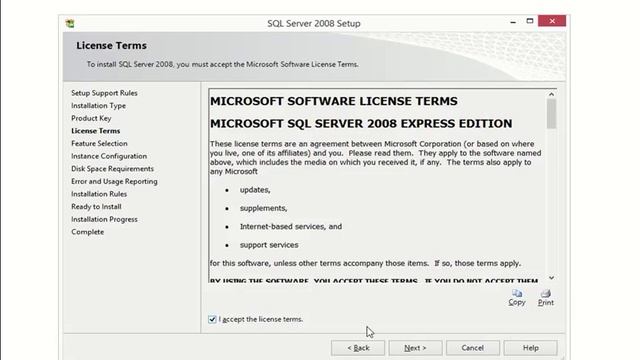Uncheck the I accept the license terms checkbox
The height and width of the screenshot is (360, 640).
coord(212,319)
